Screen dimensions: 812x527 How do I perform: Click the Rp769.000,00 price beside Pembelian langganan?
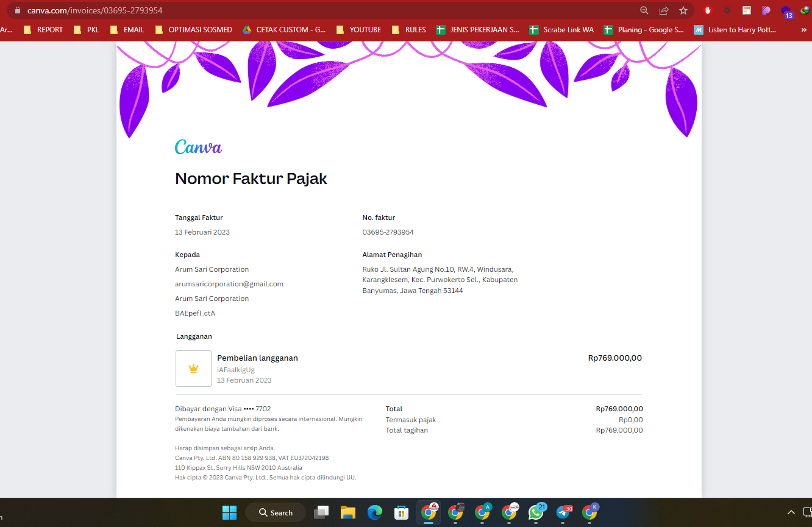click(x=614, y=358)
